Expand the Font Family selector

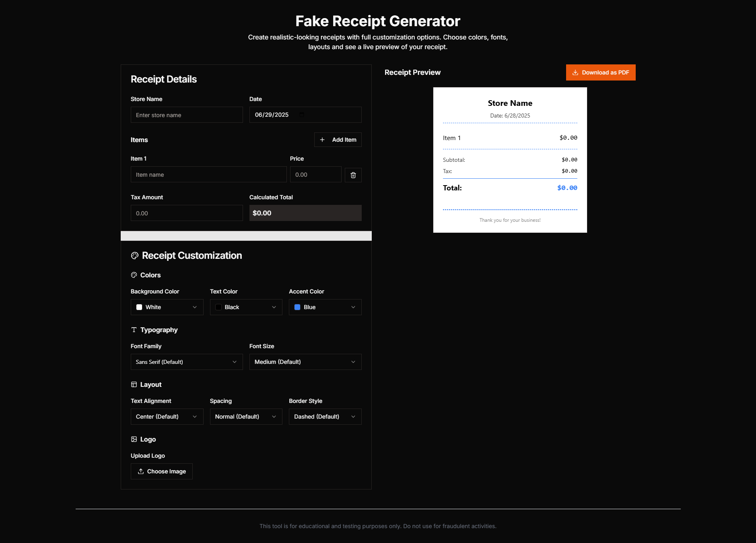pyautogui.click(x=187, y=362)
